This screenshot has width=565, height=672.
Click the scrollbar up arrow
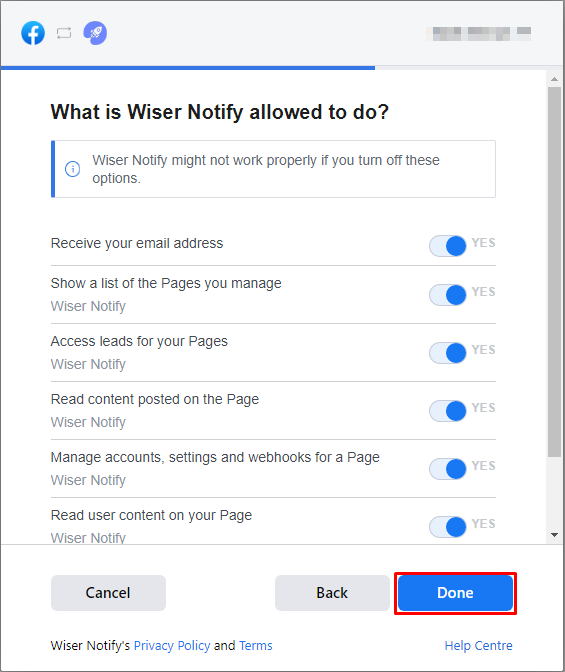pyautogui.click(x=554, y=79)
